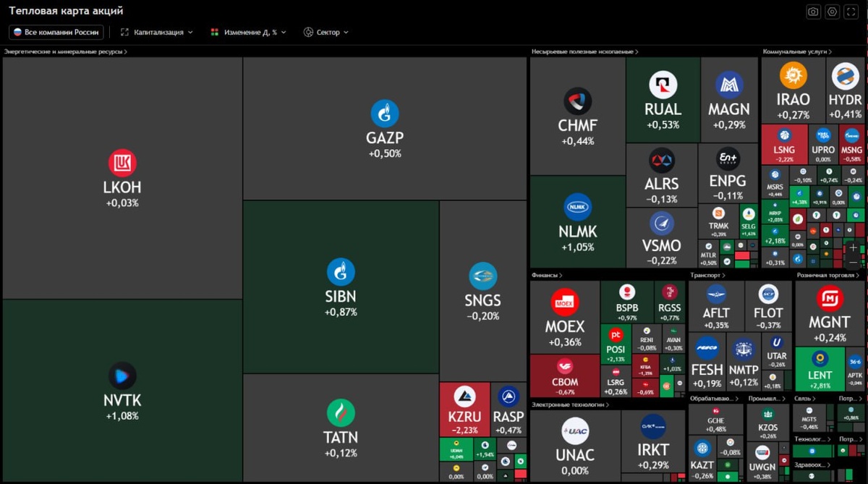The width and height of the screenshot is (868, 484).
Task: Click the NVTK Novatek logo
Action: coord(122,376)
